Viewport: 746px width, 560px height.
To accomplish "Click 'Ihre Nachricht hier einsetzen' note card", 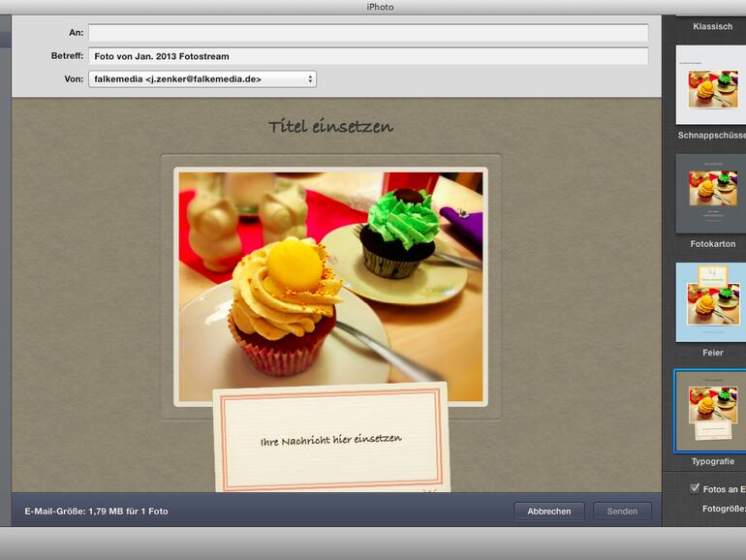I will [x=331, y=440].
